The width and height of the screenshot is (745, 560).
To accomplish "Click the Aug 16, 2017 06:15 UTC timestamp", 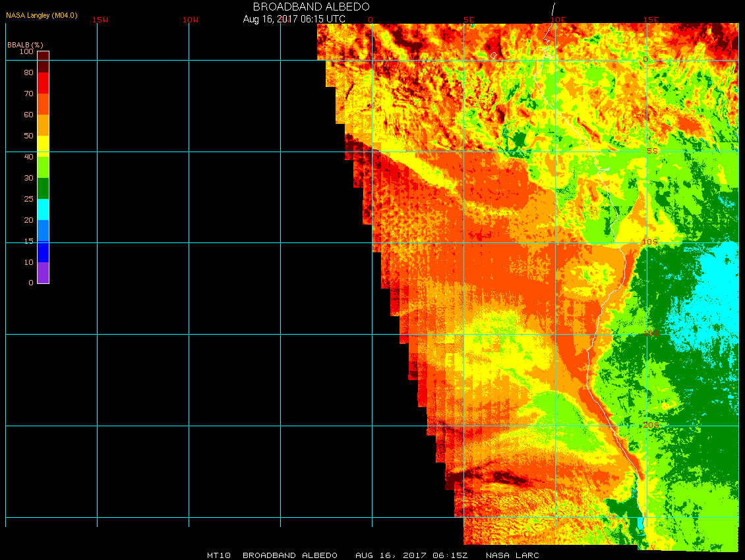I will tap(294, 19).
